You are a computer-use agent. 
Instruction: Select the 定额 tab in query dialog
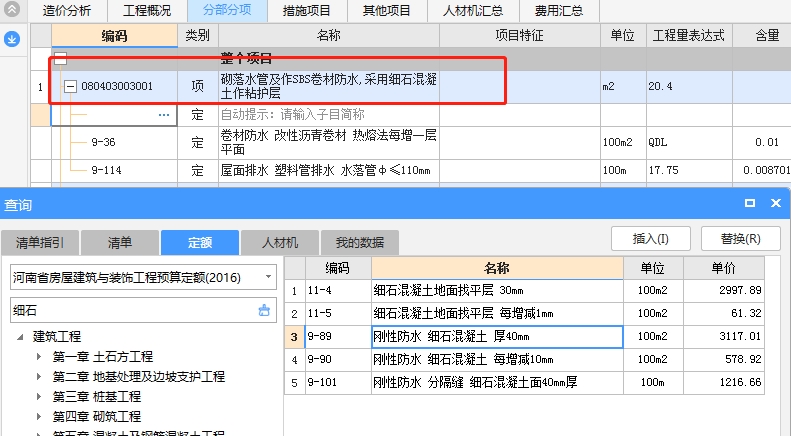coord(200,243)
